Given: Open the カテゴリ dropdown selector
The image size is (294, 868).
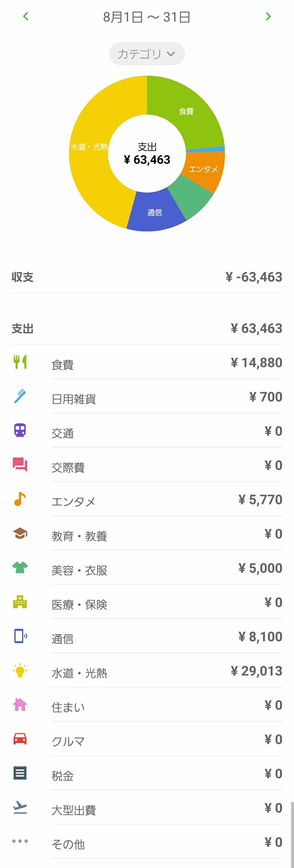Looking at the screenshot, I should point(147,53).
